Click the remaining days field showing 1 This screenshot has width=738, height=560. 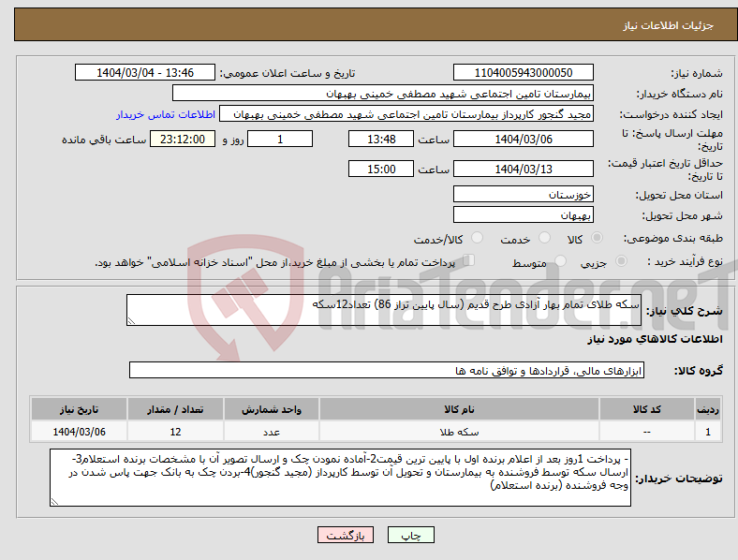(x=280, y=139)
